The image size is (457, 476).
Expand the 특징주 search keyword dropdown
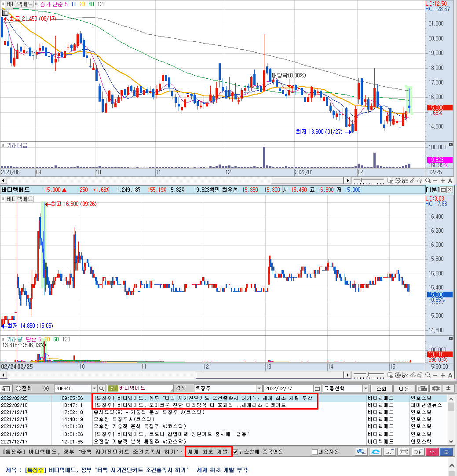click(259, 388)
